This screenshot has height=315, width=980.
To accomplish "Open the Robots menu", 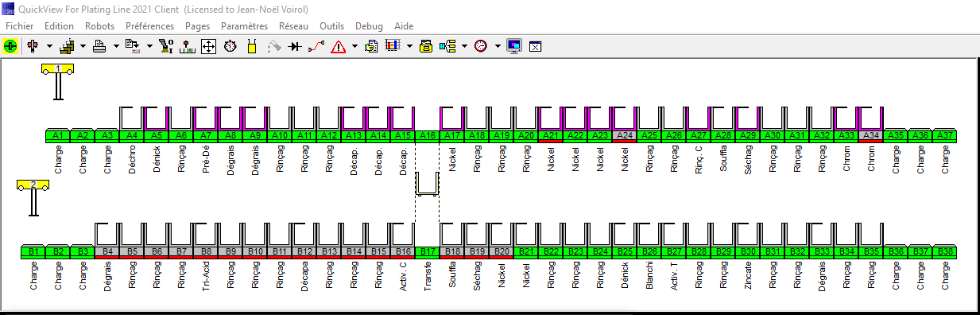I will click(99, 26).
